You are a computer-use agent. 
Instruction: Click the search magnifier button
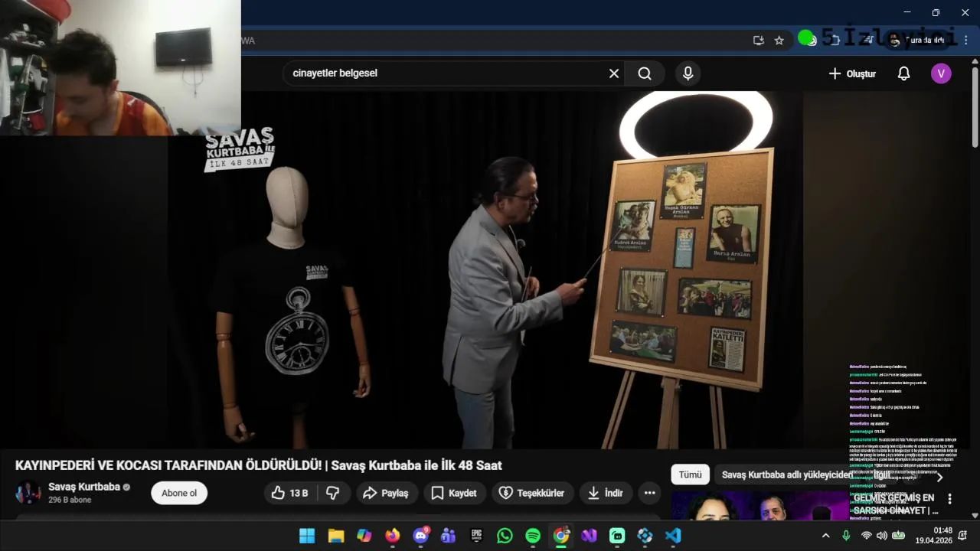pyautogui.click(x=645, y=73)
